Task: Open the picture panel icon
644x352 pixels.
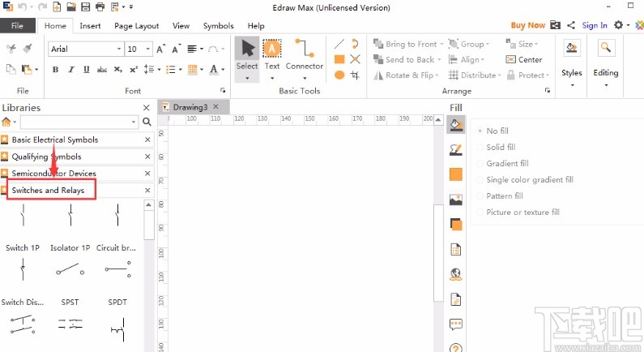Action: (456, 200)
